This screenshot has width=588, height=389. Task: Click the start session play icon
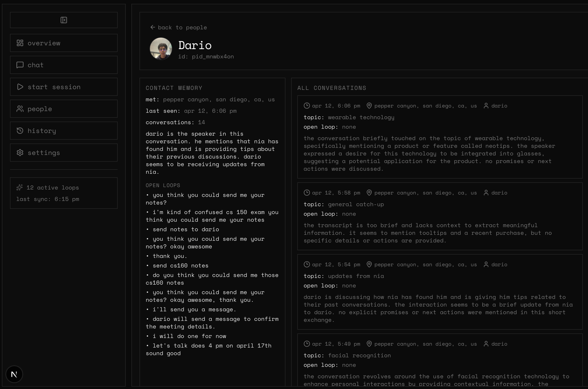point(20,87)
